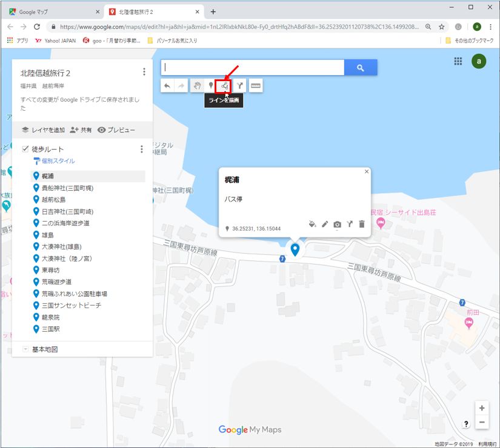Click the undo arrow in map toolbar

[x=167, y=87]
